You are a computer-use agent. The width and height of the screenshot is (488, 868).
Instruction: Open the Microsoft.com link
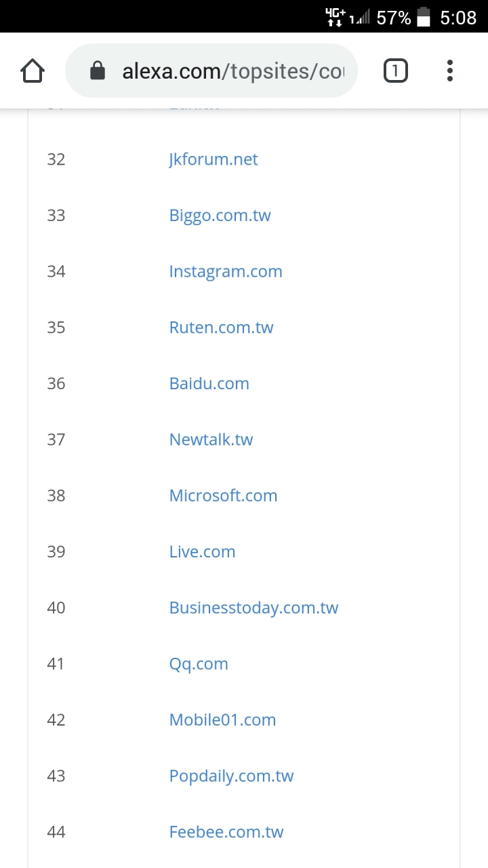(x=223, y=496)
